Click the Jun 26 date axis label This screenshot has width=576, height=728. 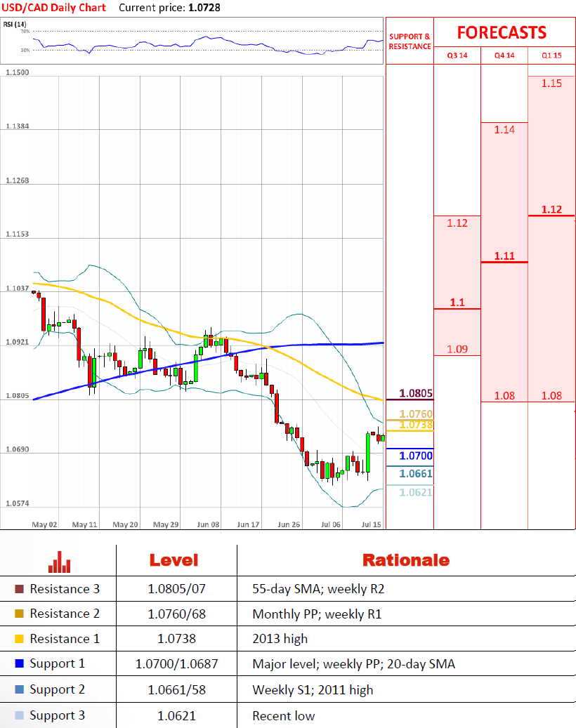click(289, 524)
